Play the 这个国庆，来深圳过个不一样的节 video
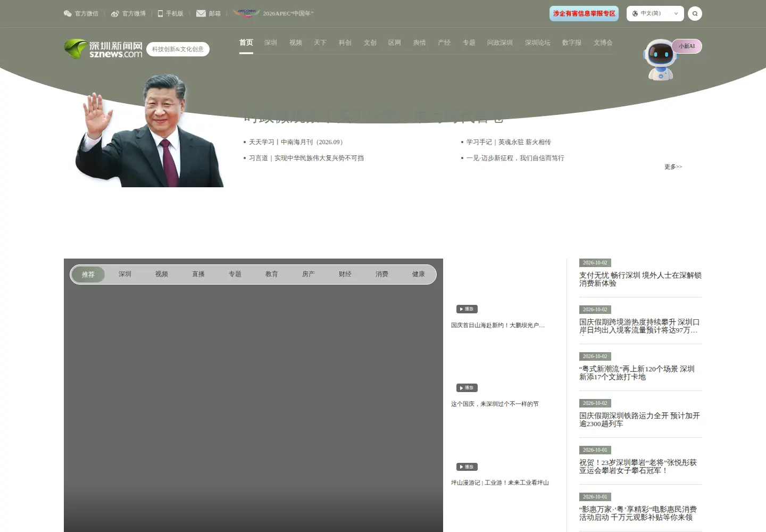766x532 pixels. (x=467, y=388)
